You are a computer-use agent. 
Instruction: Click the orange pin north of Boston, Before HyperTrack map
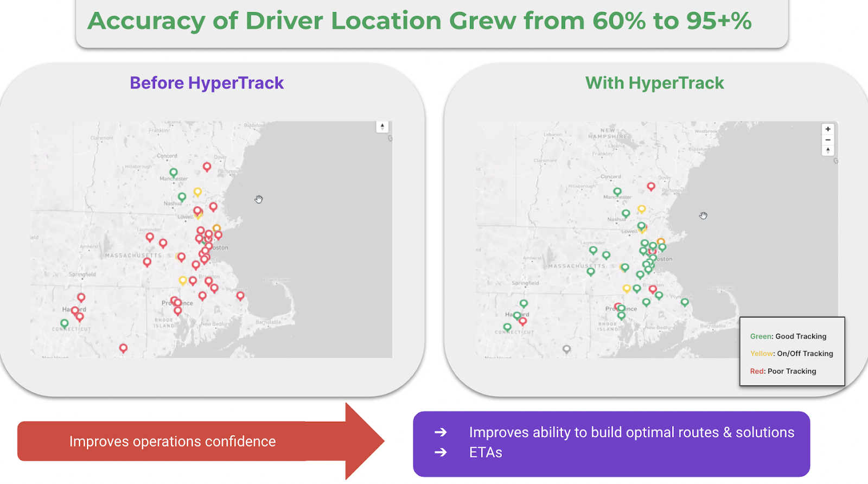click(x=216, y=228)
